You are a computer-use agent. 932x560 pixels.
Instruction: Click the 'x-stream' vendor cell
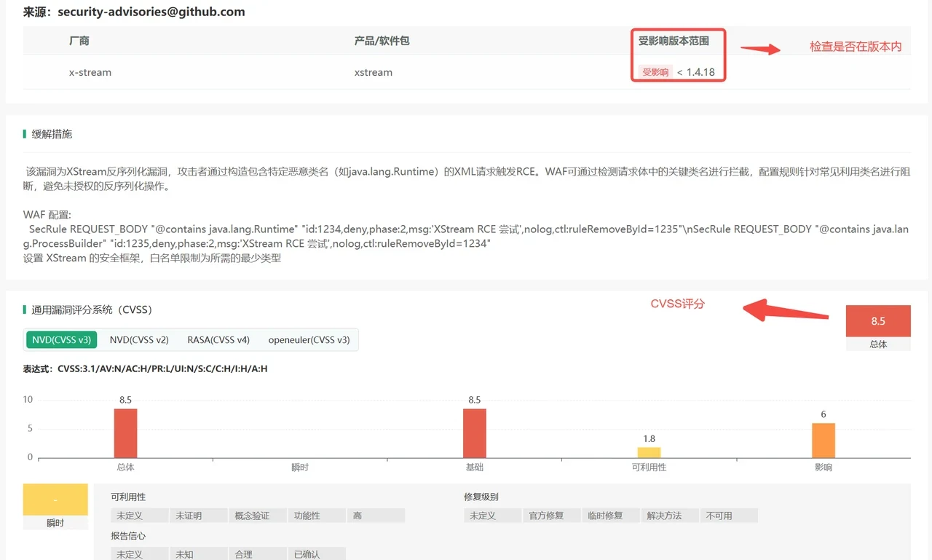pyautogui.click(x=90, y=72)
